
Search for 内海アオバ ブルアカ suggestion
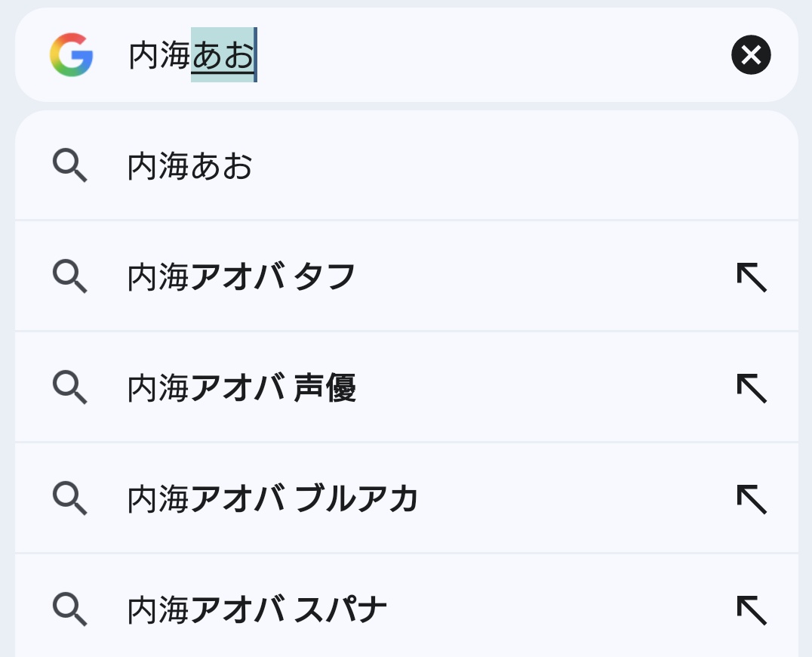tap(273, 498)
